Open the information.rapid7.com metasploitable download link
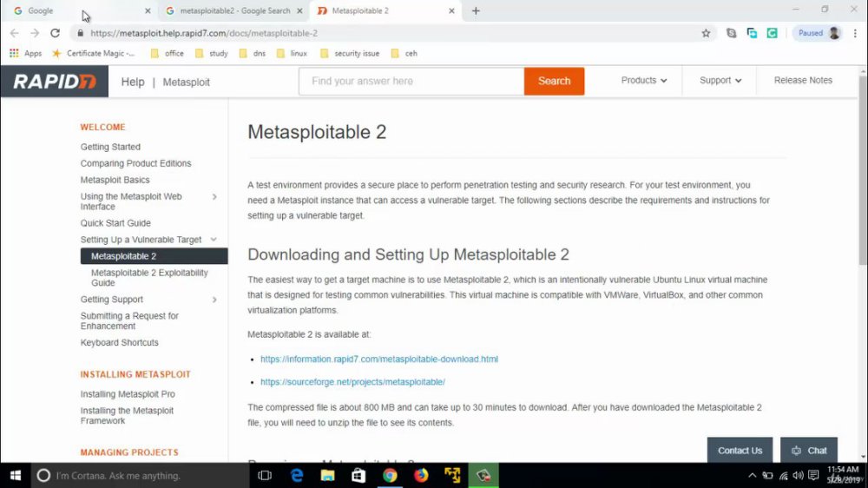This screenshot has height=488, width=868. click(x=379, y=359)
